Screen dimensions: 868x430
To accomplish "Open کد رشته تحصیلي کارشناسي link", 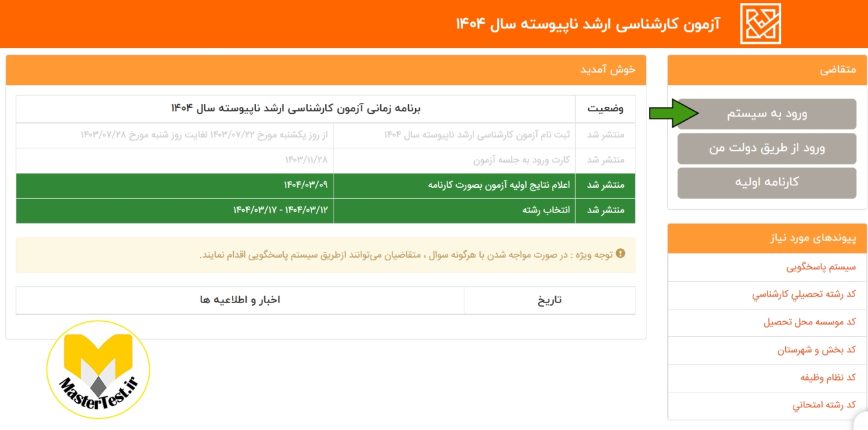I will pyautogui.click(x=804, y=295).
